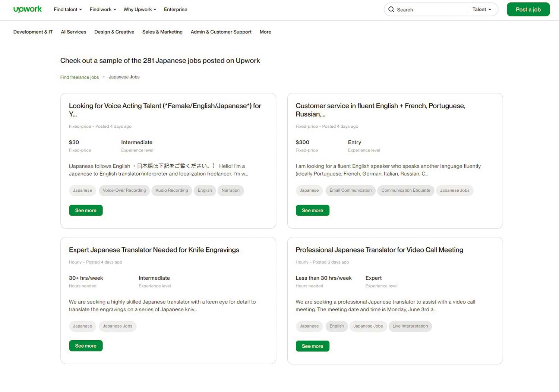The width and height of the screenshot is (559, 392).
Task: Select the AI Services category
Action: tap(73, 32)
